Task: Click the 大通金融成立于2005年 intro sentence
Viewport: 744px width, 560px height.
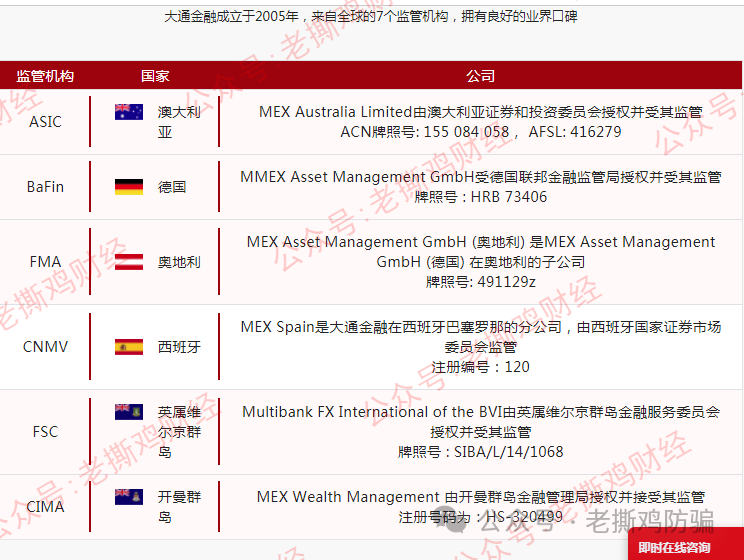Action: (371, 17)
